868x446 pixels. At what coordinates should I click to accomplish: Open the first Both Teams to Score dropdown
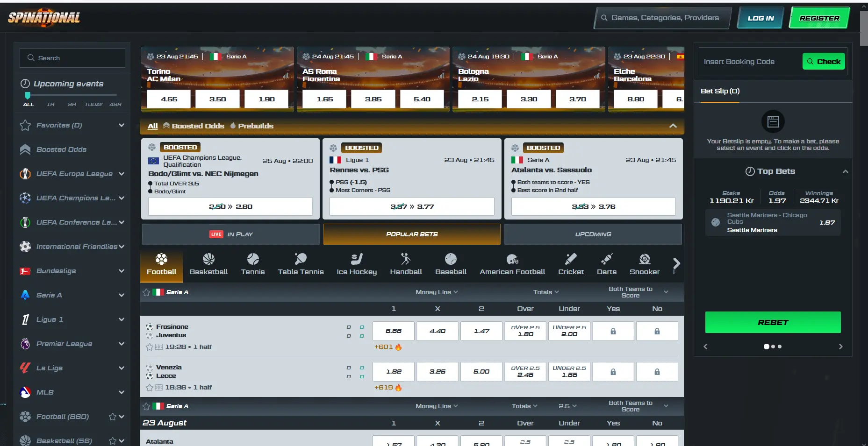pos(638,292)
